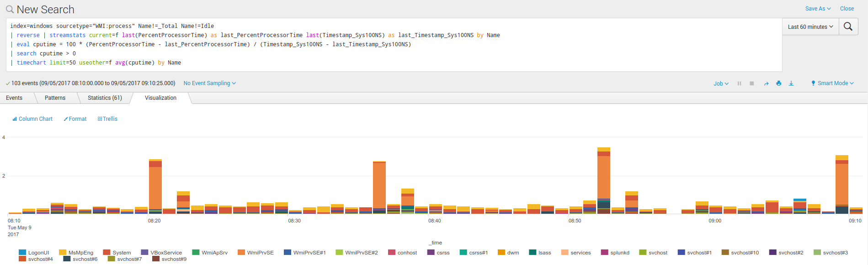Click the MsMpEng yellow legend swatch

63,253
